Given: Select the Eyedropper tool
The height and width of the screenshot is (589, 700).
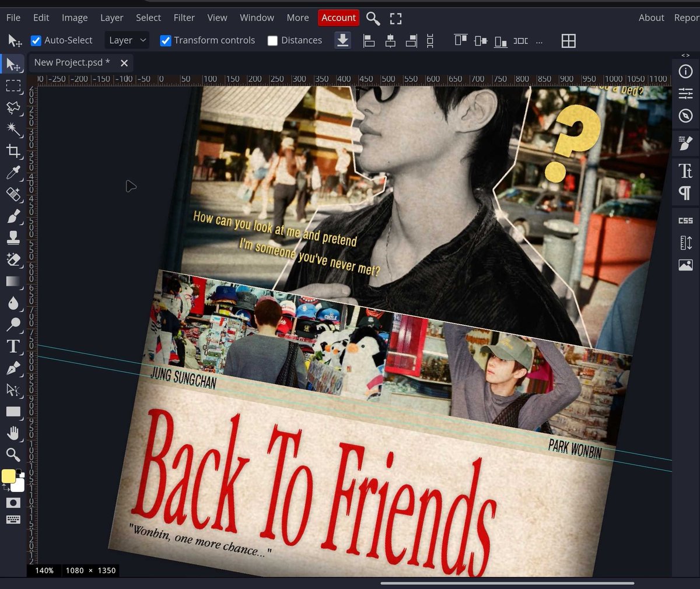Looking at the screenshot, I should coord(13,173).
